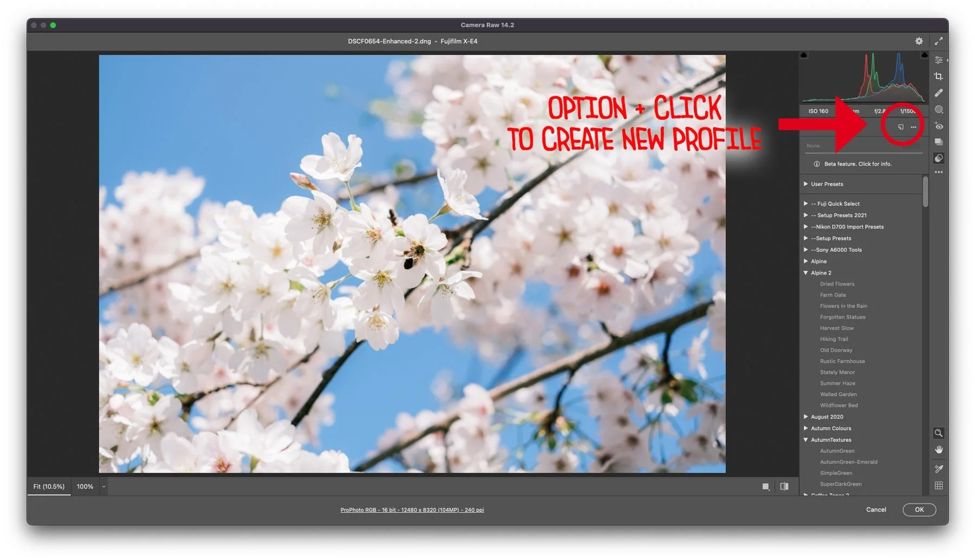Open the zoom level dropdown
The width and height of the screenshot is (975, 560).
tap(103, 486)
